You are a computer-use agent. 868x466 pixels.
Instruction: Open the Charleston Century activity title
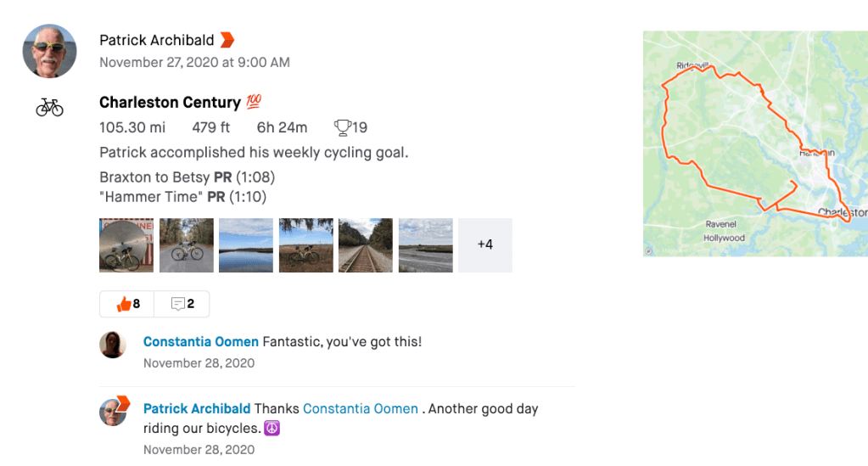[170, 103]
